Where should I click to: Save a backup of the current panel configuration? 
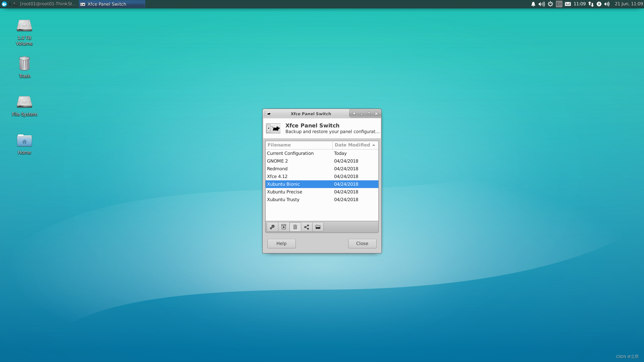coord(283,227)
